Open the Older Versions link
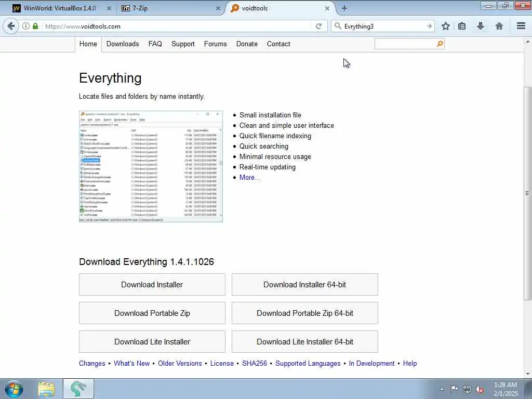The image size is (532, 399). pos(180,363)
